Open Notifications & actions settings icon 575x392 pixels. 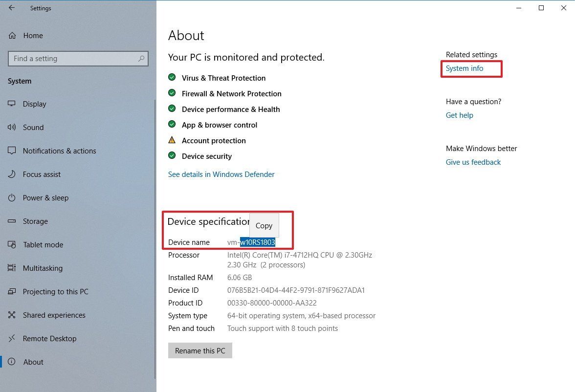click(12, 151)
